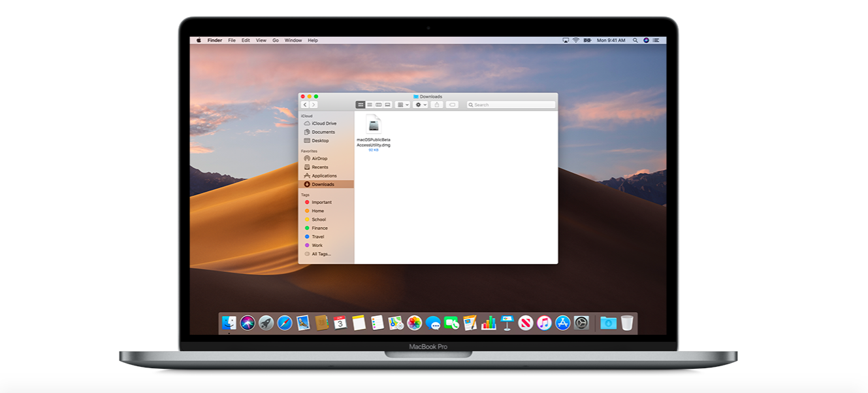This screenshot has width=868, height=393.
Task: Launch Siri from the Dock
Action: tap(248, 322)
